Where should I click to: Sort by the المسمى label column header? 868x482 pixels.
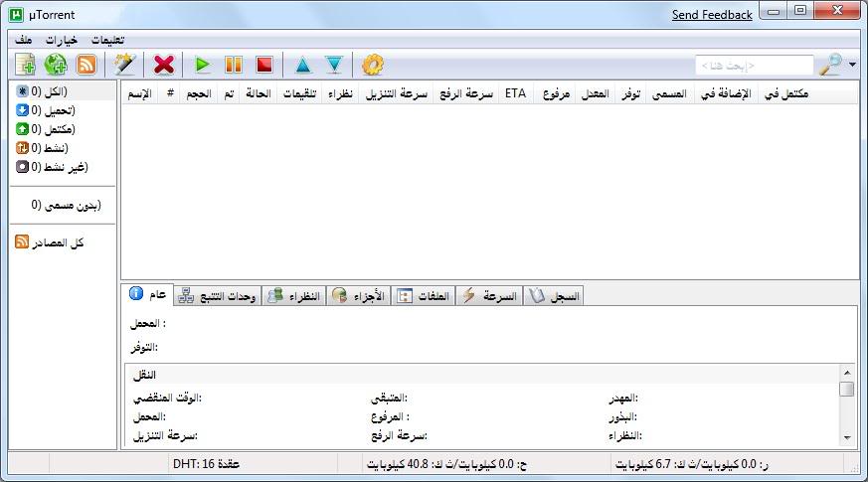(669, 94)
